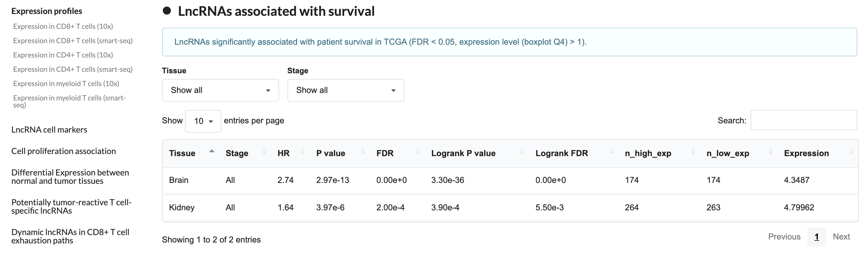Screen dimensions: 868x258
Task: Open LncRNA cell markers section
Action: pyautogui.click(x=49, y=130)
